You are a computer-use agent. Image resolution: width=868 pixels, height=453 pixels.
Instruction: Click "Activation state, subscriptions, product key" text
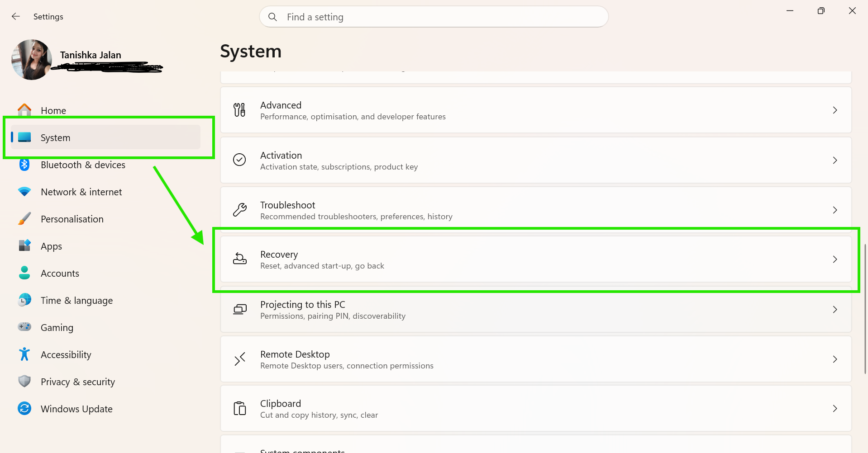(339, 167)
